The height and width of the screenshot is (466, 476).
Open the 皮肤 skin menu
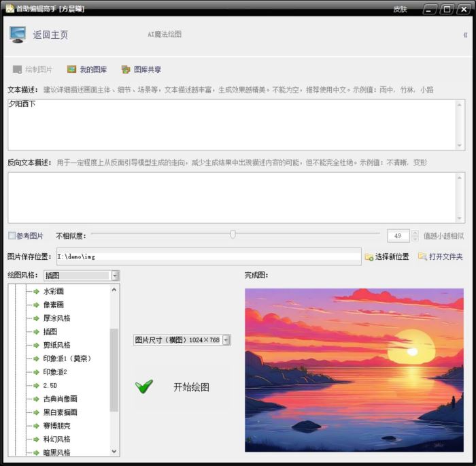pos(400,10)
